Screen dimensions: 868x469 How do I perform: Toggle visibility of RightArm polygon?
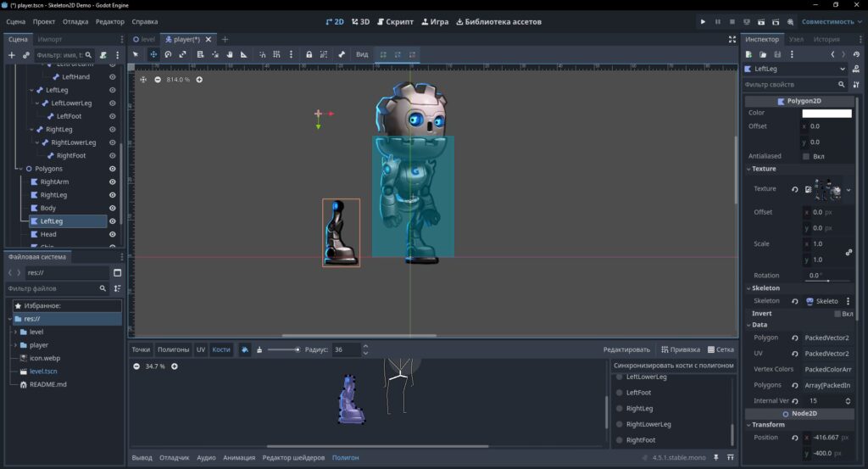[x=113, y=181]
